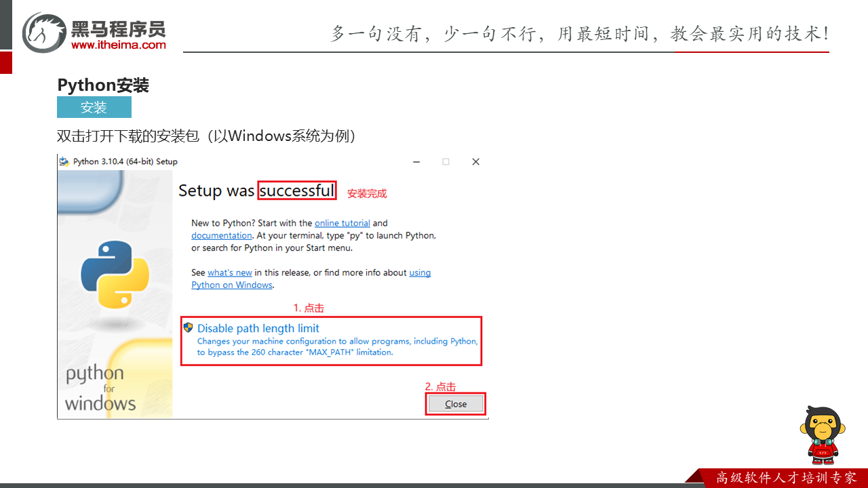This screenshot has height=488, width=868.
Task: Click the highlighted "successful" word
Action: click(x=297, y=190)
